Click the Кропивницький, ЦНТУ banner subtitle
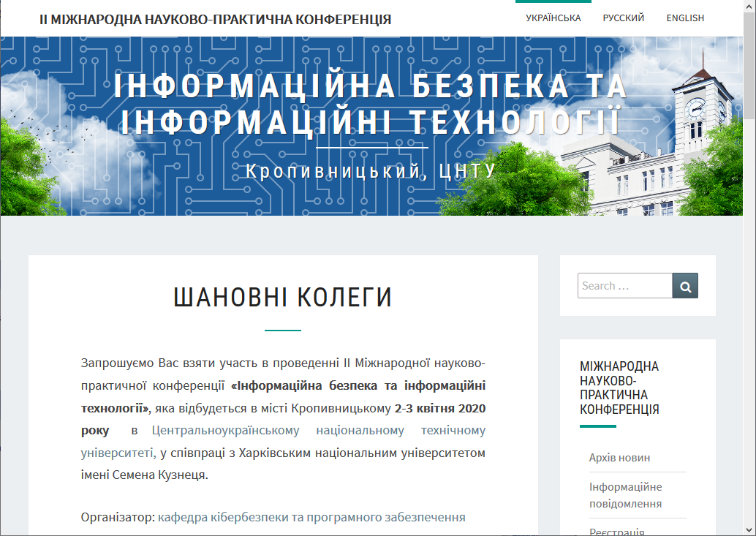This screenshot has width=756, height=536. coord(371,172)
